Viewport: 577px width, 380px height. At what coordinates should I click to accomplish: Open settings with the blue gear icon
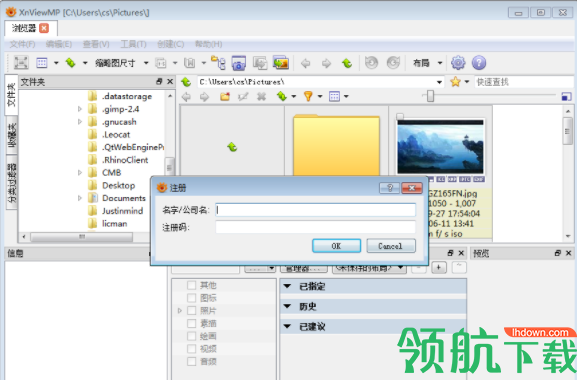(458, 63)
